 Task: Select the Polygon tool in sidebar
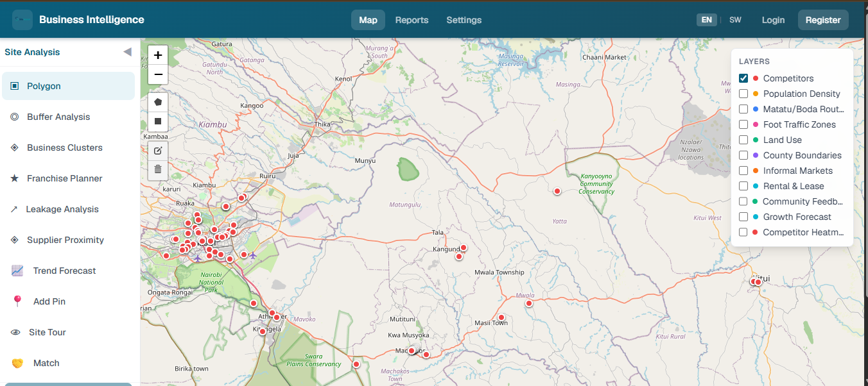pyautogui.click(x=68, y=86)
